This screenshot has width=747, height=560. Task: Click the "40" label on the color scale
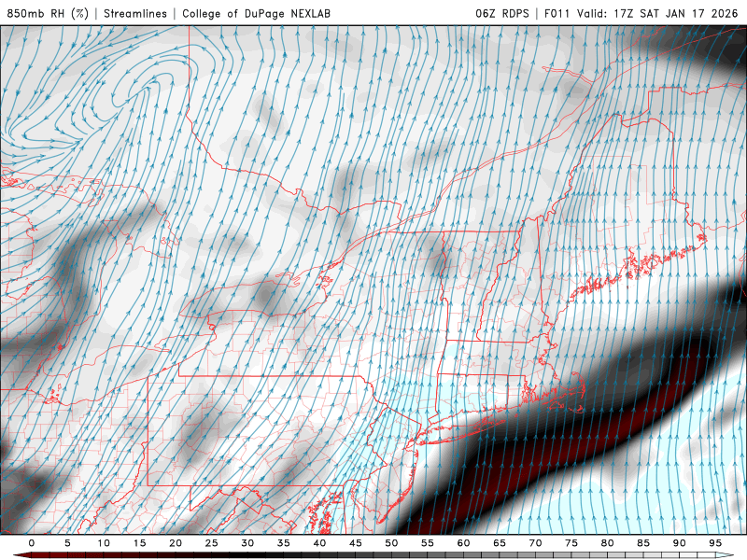coord(319,543)
